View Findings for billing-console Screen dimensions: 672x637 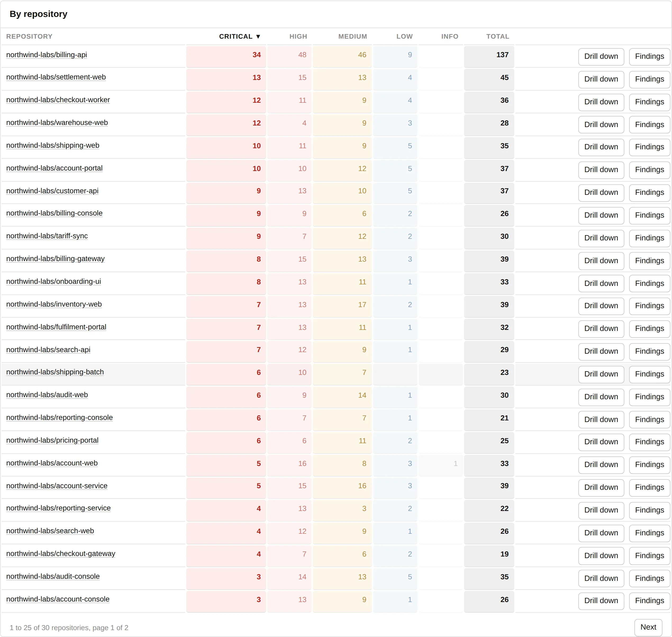tap(649, 215)
